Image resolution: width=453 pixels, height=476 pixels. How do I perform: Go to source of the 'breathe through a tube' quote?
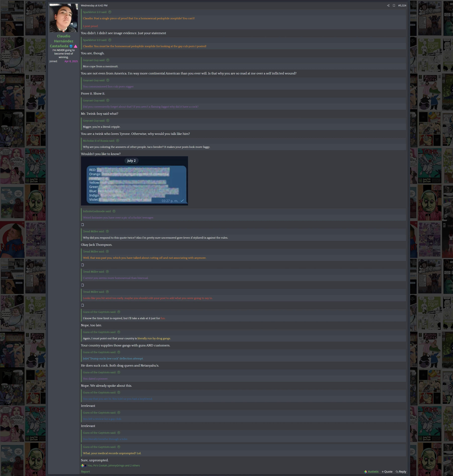119,433
